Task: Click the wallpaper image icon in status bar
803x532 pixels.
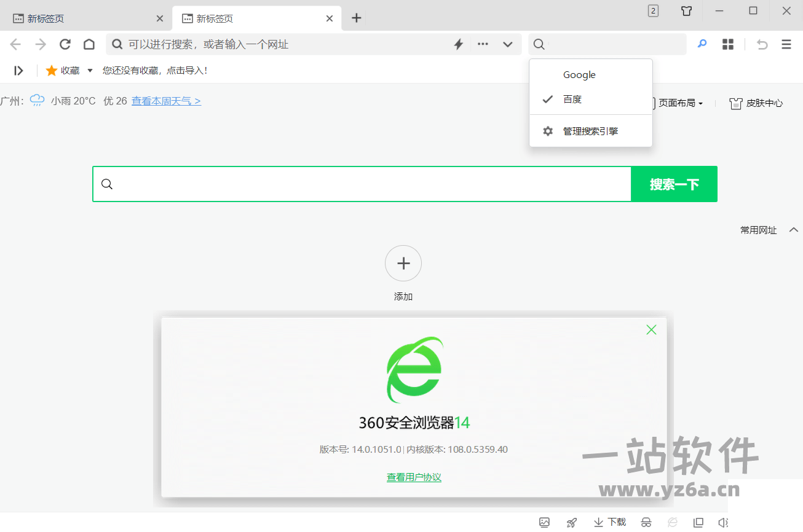Action: (544, 522)
